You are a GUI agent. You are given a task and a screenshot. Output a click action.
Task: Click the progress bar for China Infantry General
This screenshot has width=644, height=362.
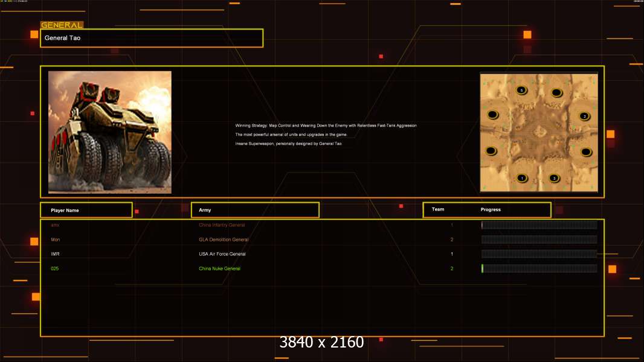pos(539,224)
